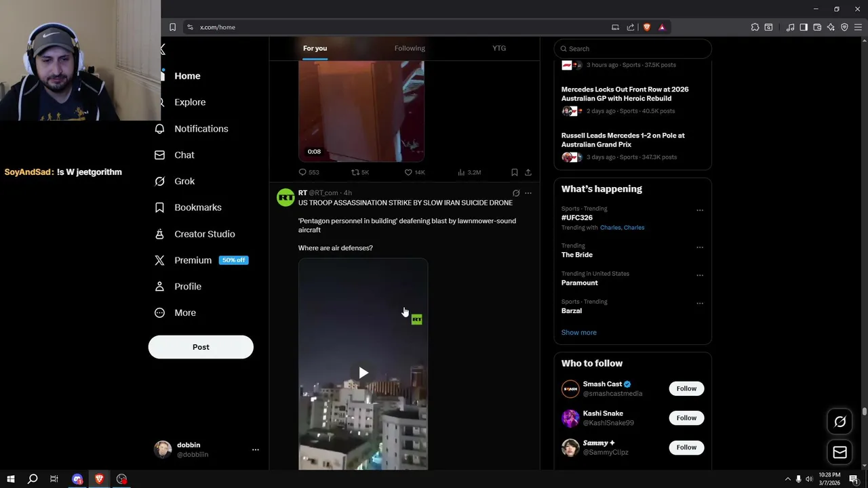Open three-dot menu on RT post

(x=528, y=193)
